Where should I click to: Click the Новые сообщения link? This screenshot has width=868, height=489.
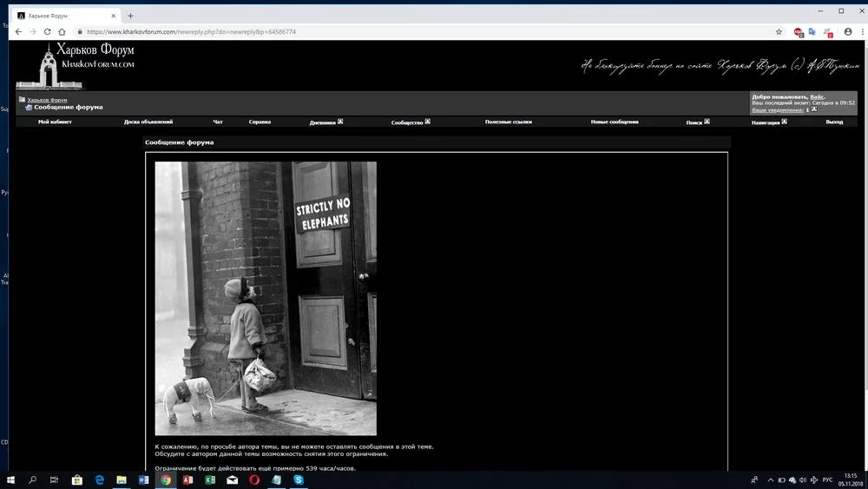[x=615, y=122]
